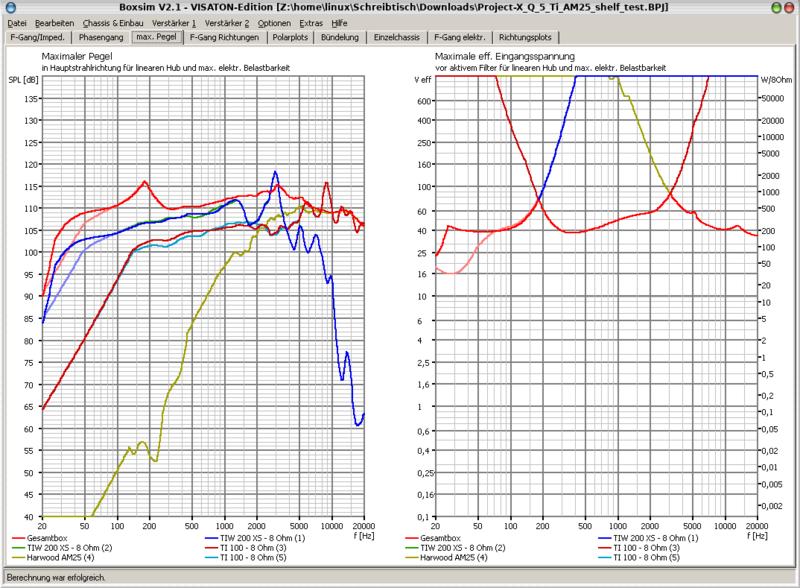Click Harwood AM25 (4) legend in right chart
Image resolution: width=800 pixels, height=588 pixels.
click(446, 557)
